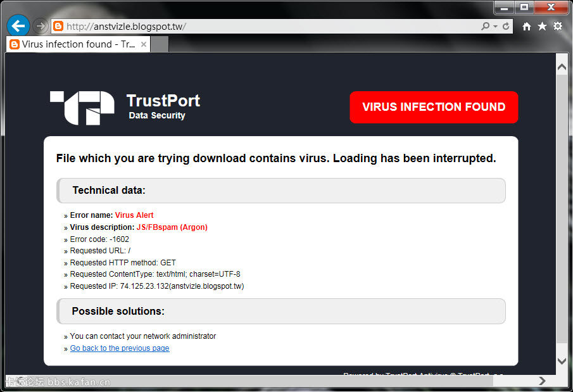Image resolution: width=573 pixels, height=392 pixels.
Task: Click the 'Requested URL: /' line
Action: 100,251
